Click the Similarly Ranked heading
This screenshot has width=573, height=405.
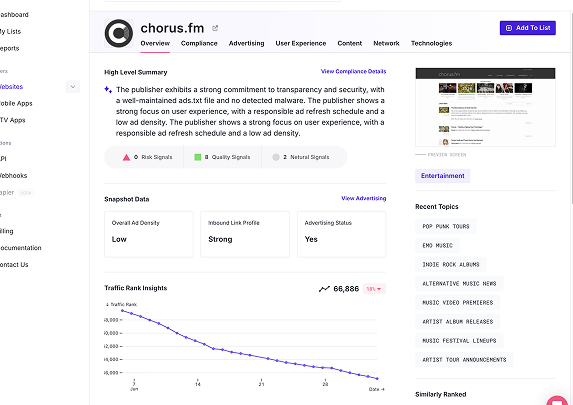(440, 394)
